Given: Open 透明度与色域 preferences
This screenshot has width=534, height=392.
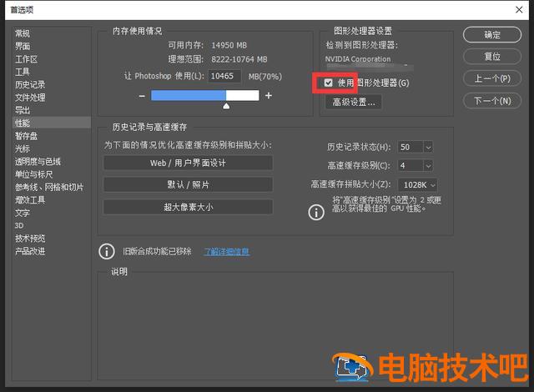Looking at the screenshot, I should click(x=38, y=162).
